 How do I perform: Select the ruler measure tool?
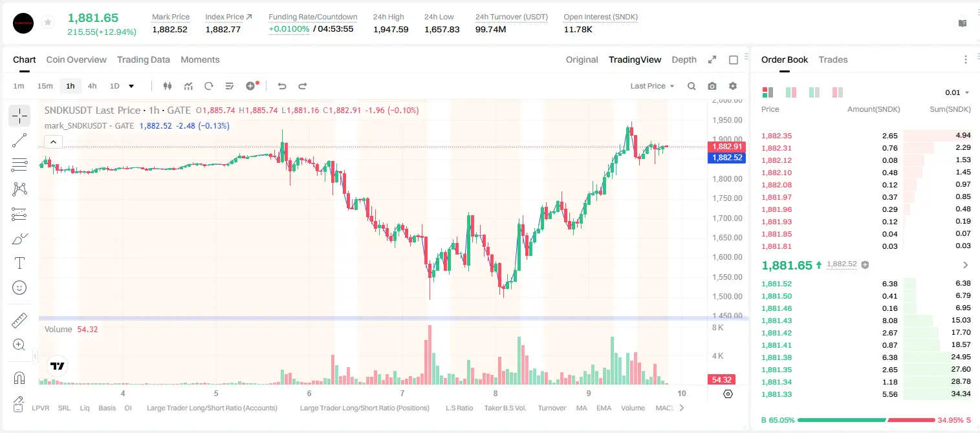(x=19, y=321)
